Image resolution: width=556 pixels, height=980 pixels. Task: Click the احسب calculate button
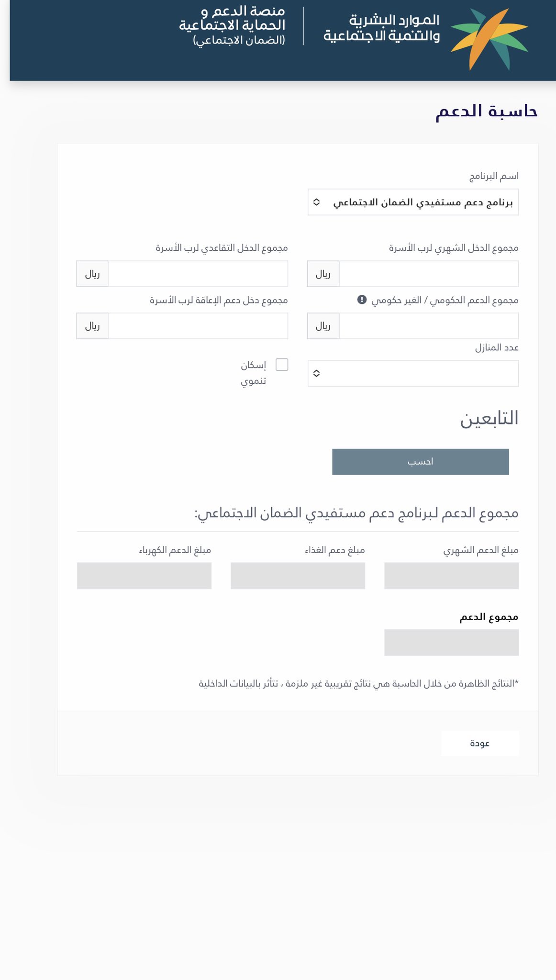tap(420, 462)
